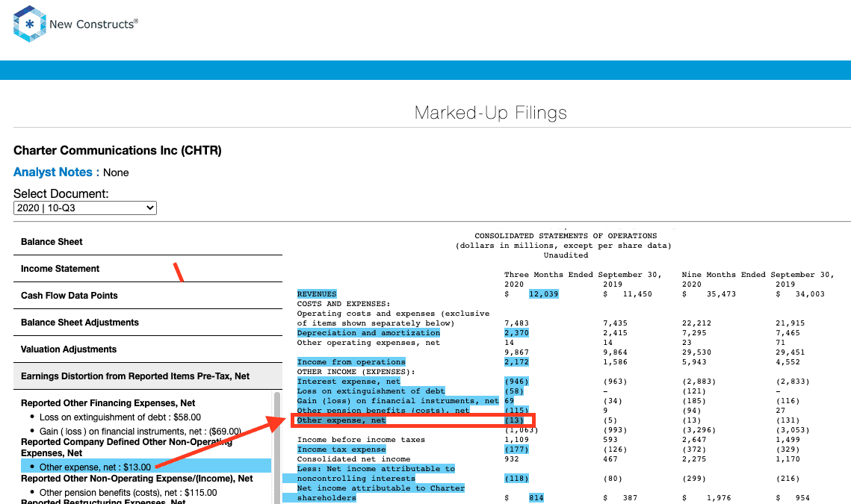Viewport: 851px width, 504px height.
Task: Select highlighted 'Other expense, net : $13.00' item
Action: pyautogui.click(x=146, y=467)
